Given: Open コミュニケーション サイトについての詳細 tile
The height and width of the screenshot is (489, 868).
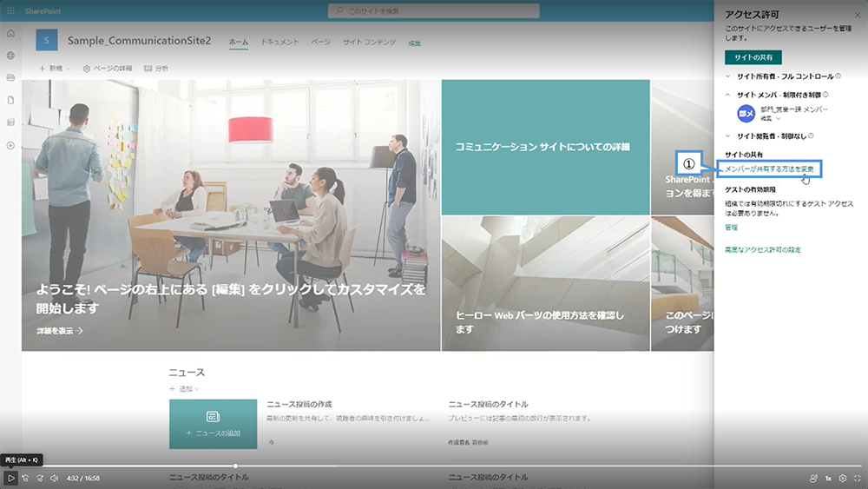Looking at the screenshot, I should coord(545,148).
